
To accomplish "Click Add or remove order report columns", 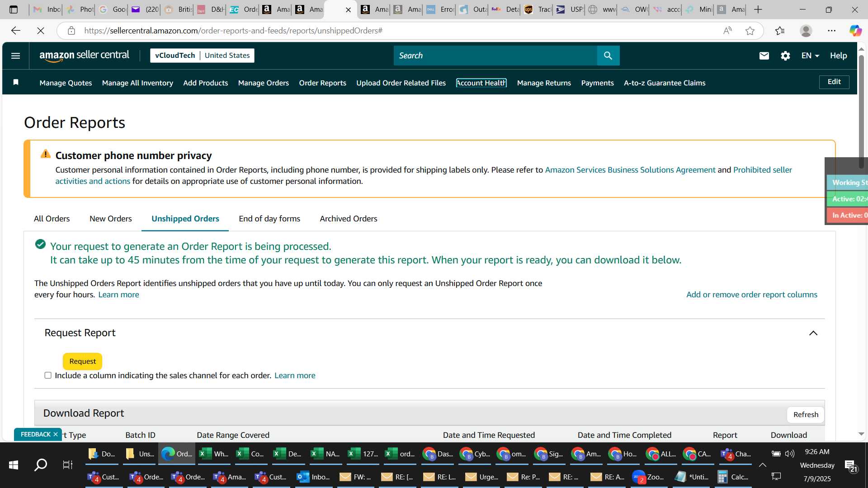I will click(x=752, y=295).
